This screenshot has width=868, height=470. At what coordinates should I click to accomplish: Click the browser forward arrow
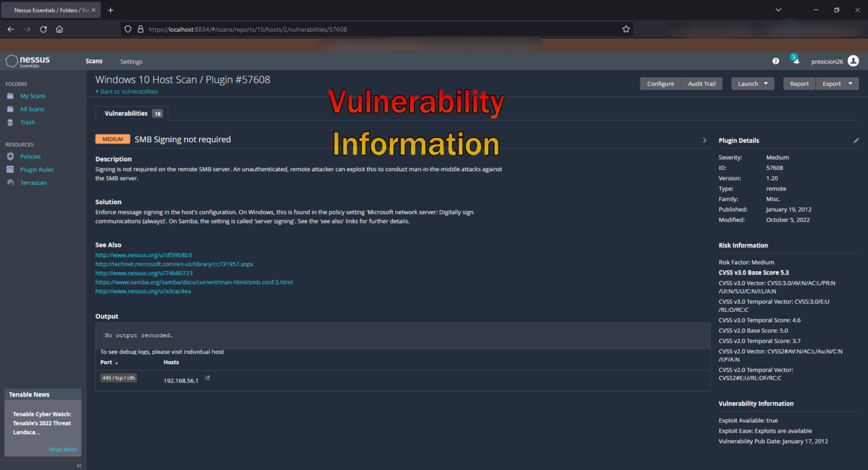pyautogui.click(x=27, y=29)
